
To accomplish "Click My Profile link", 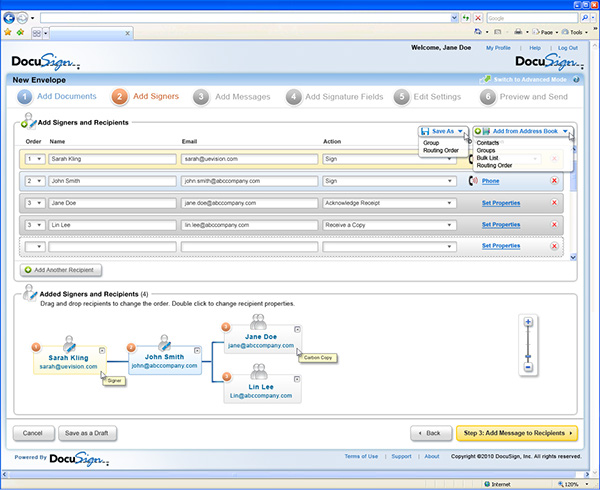I will click(498, 48).
